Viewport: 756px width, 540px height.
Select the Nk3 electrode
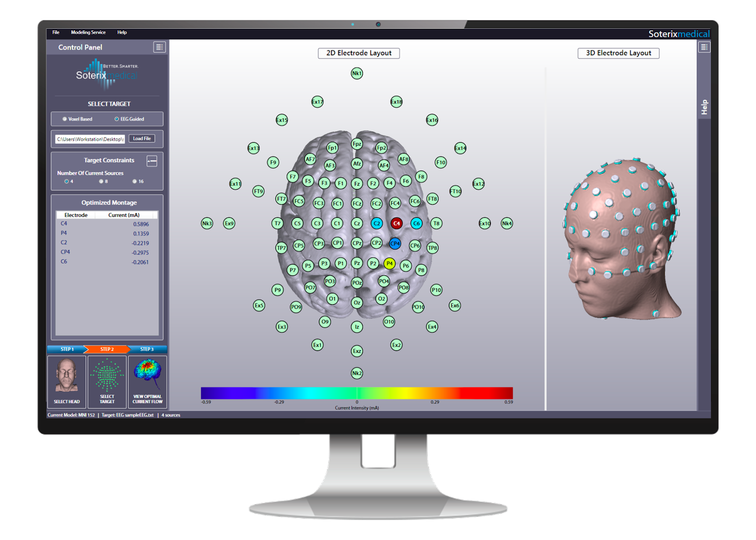pyautogui.click(x=207, y=223)
